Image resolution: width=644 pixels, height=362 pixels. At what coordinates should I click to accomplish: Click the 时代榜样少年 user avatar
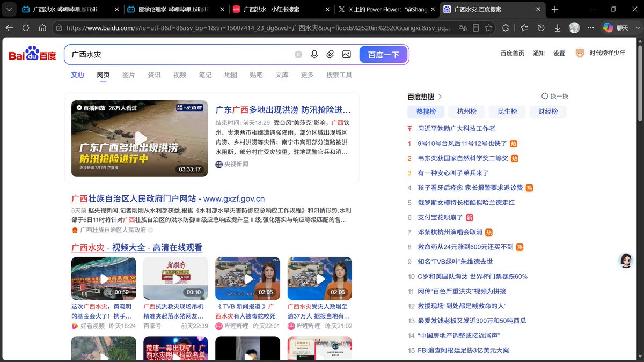pos(580,53)
